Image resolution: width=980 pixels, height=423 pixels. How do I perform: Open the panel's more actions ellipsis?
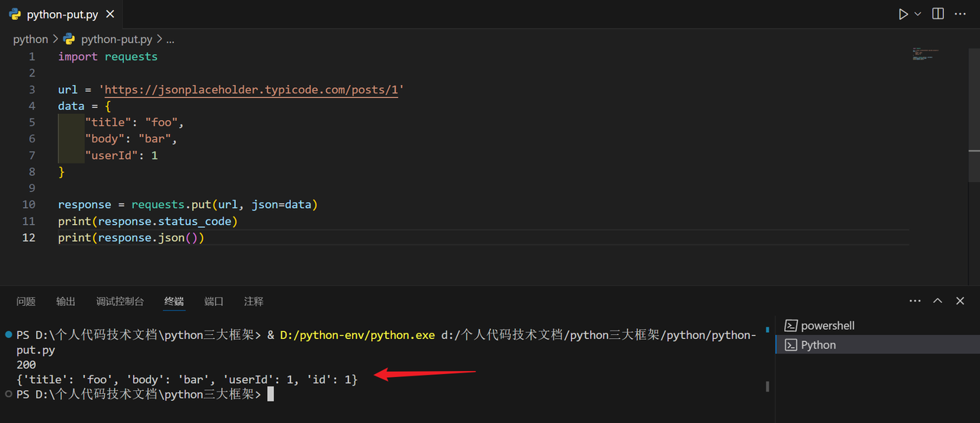[915, 301]
